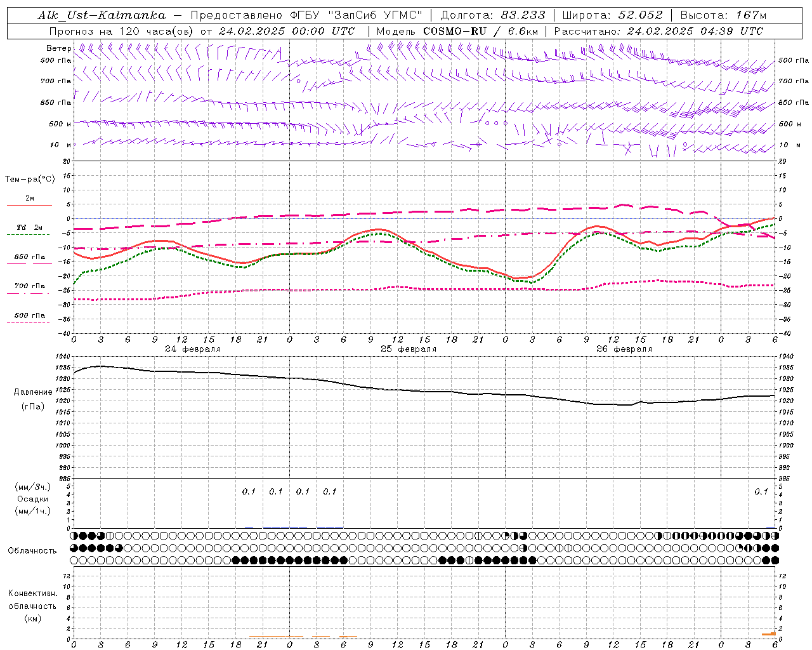This screenshot has width=812, height=650.
Task: Click the Td 2м dew point legend entry
Action: pos(30,227)
